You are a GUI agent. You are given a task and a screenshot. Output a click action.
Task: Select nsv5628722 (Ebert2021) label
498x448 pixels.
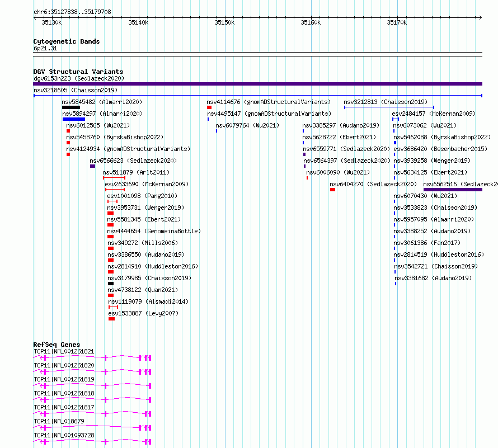[x=339, y=137]
